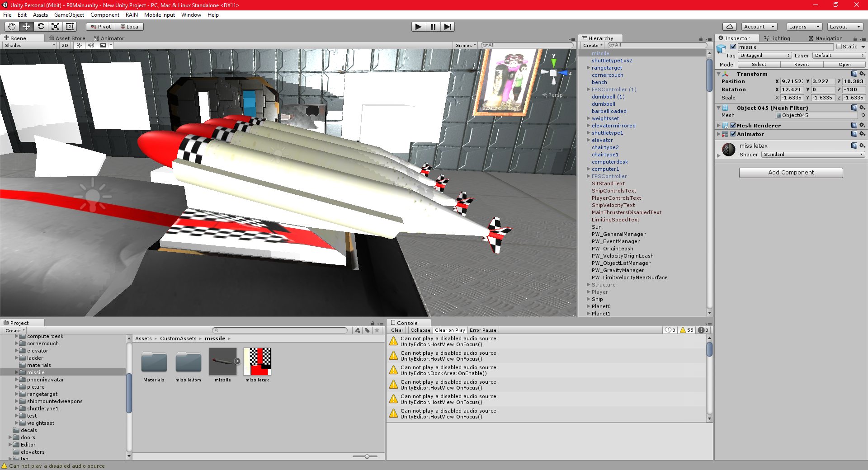Image resolution: width=868 pixels, height=470 pixels.
Task: Open the Tag Untagged dropdown
Action: coord(764,56)
